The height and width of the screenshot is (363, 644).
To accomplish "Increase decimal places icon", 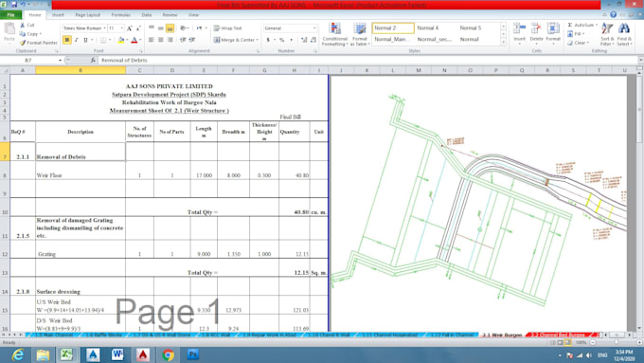I will [x=304, y=40].
